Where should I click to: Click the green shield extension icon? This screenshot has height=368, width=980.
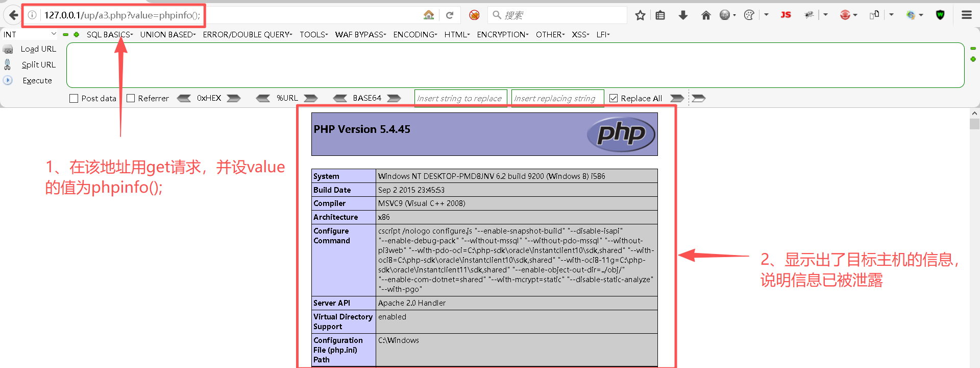(x=940, y=15)
